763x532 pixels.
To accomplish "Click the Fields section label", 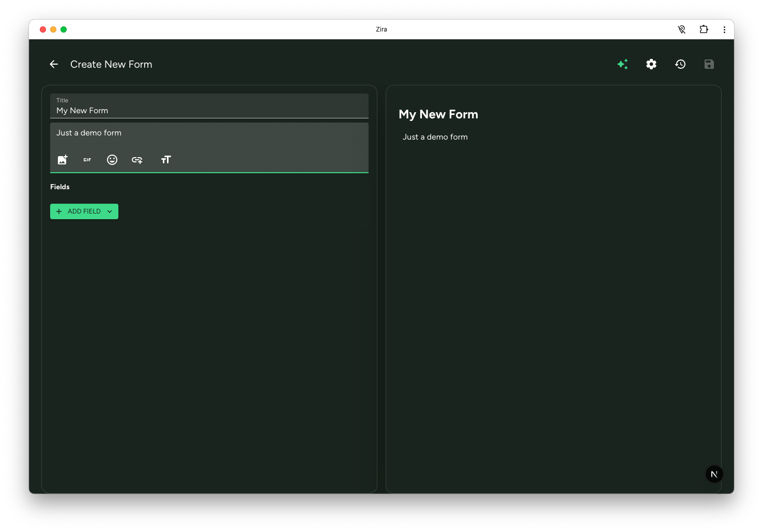I will pyautogui.click(x=60, y=187).
